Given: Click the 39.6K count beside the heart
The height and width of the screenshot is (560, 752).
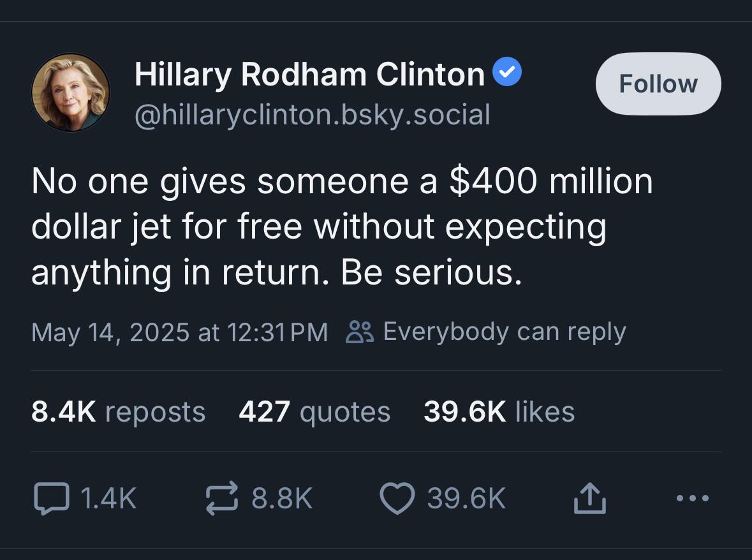Looking at the screenshot, I should point(466,499).
